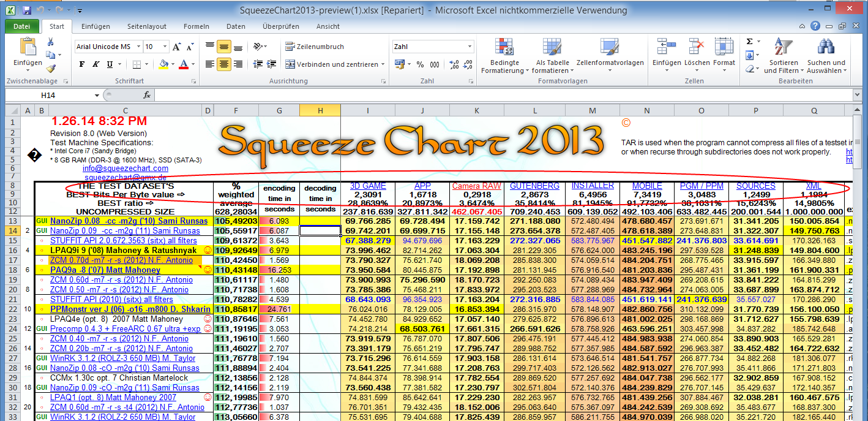
Task: Toggle left text alignment
Action: (210, 64)
